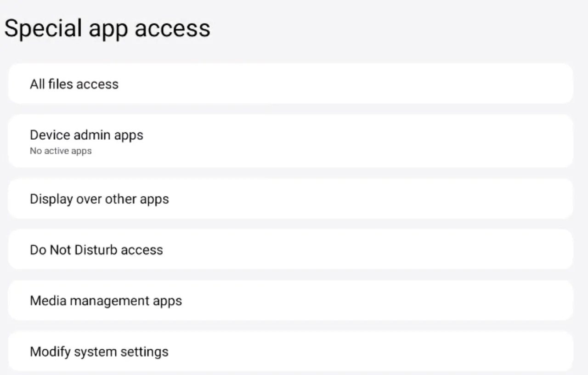Open Do Not Disturb access

(x=290, y=250)
